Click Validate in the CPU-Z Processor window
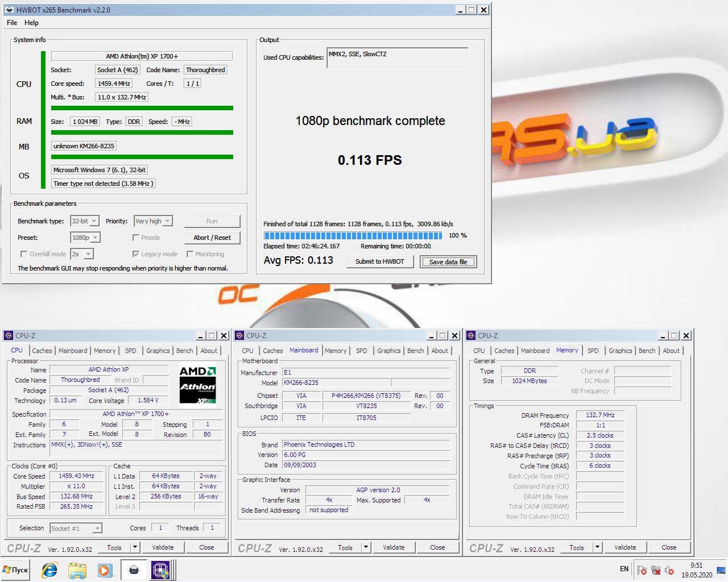Image resolution: width=728 pixels, height=582 pixels. 163,547
